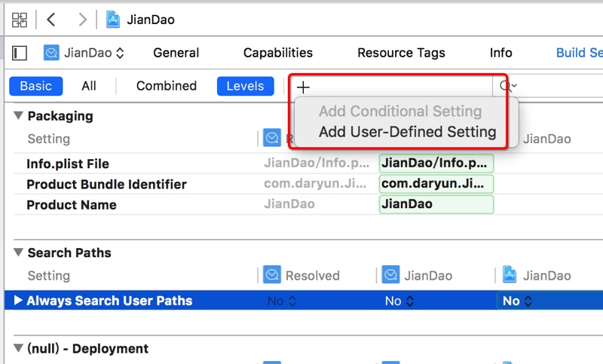Click the JianDao target icon in Search Paths header

click(x=390, y=276)
